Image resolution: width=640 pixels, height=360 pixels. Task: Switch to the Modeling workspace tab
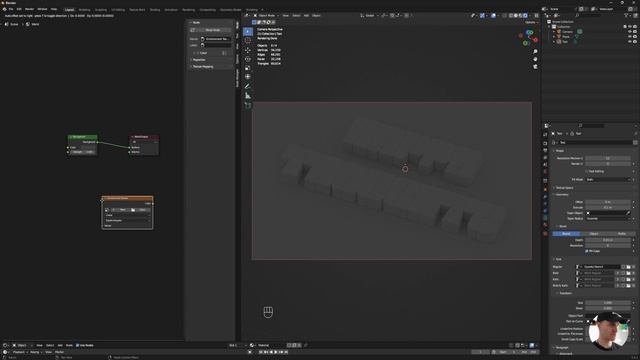[x=84, y=10]
